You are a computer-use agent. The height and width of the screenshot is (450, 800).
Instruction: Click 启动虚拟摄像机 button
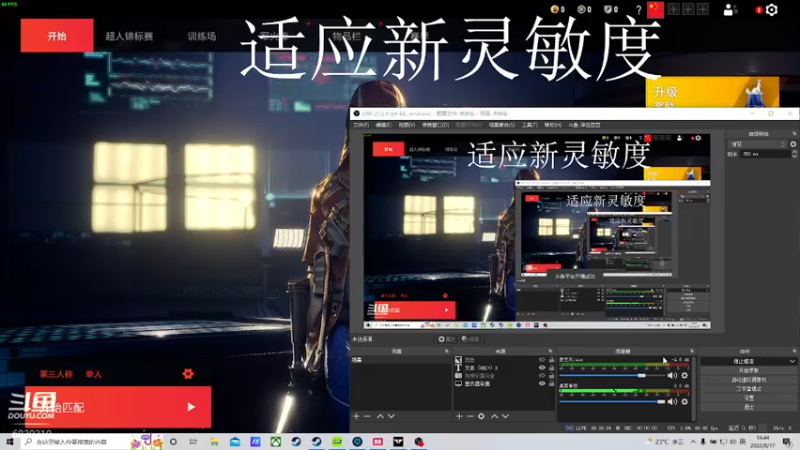click(x=748, y=380)
